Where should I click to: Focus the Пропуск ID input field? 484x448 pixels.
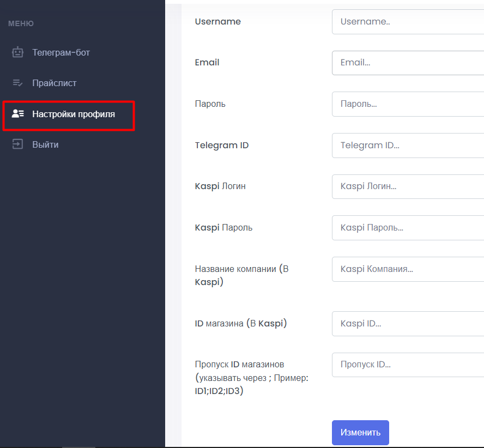tap(408, 365)
